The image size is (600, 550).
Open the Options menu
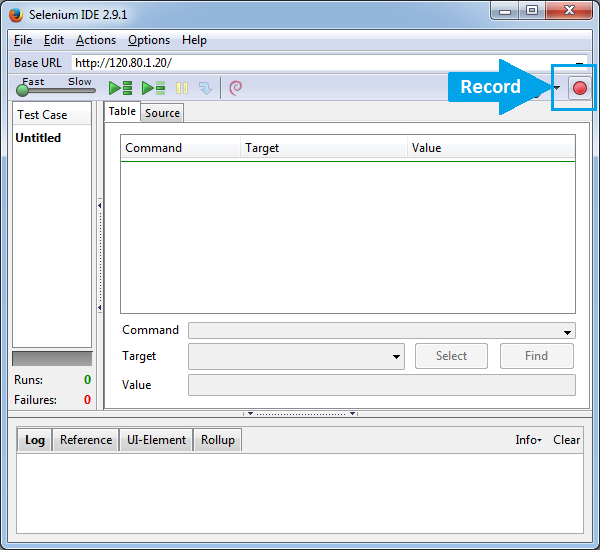coord(149,40)
